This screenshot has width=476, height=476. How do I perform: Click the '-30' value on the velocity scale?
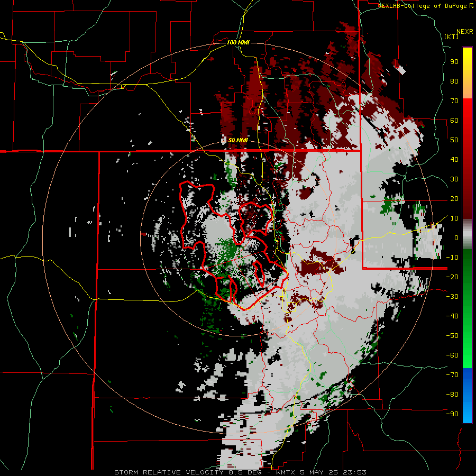pyautogui.click(x=452, y=297)
